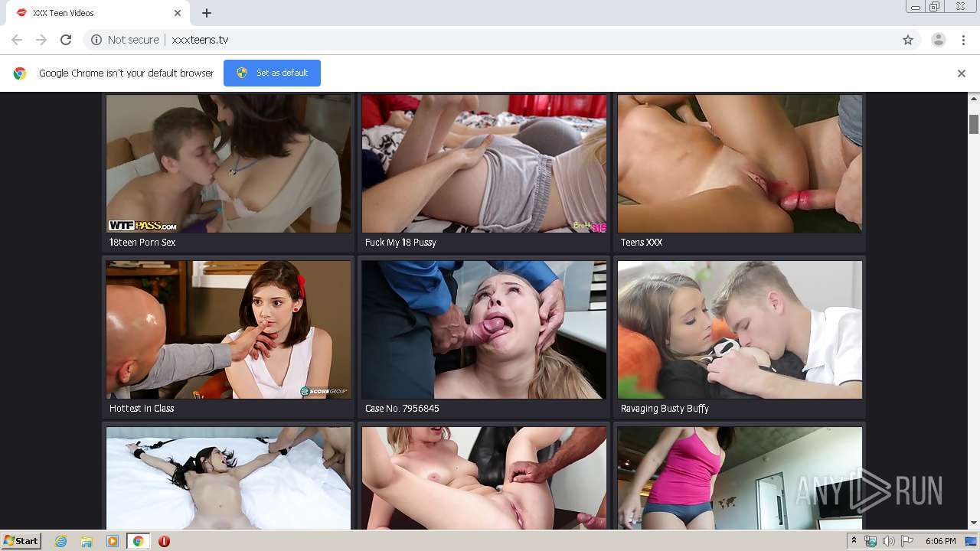This screenshot has width=980, height=551.
Task: Open the media player taskbar icon
Action: (113, 541)
